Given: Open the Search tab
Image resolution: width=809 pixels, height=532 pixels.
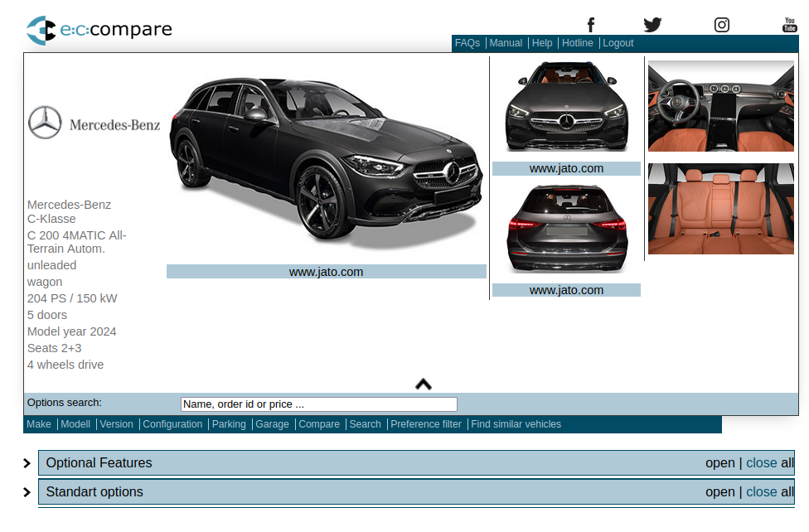Looking at the screenshot, I should 365,424.
